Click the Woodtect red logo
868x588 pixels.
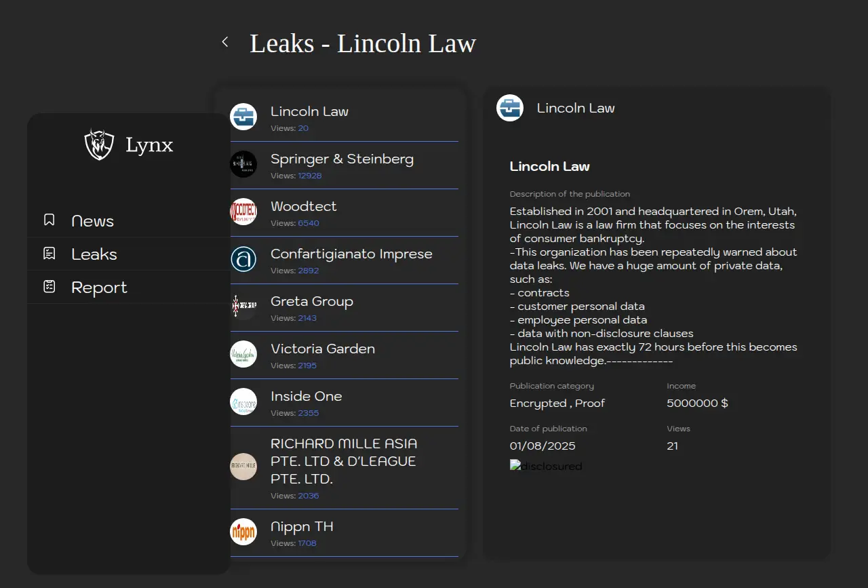[243, 212]
